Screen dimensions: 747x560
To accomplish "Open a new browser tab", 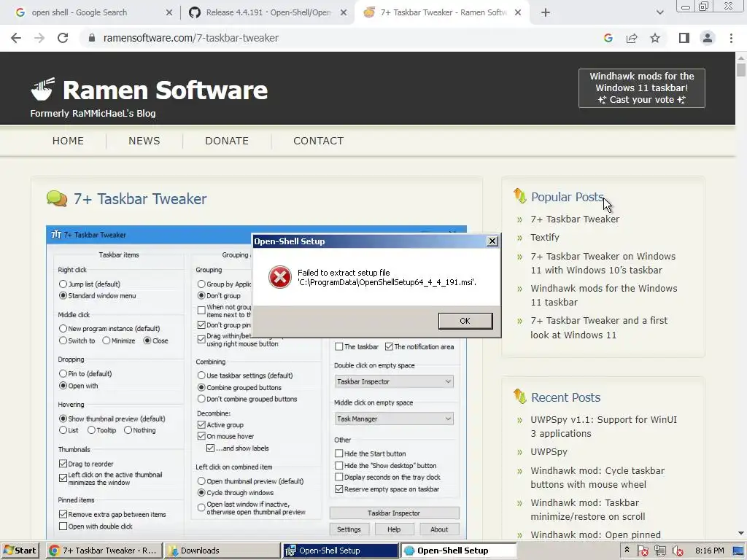I will (x=546, y=13).
